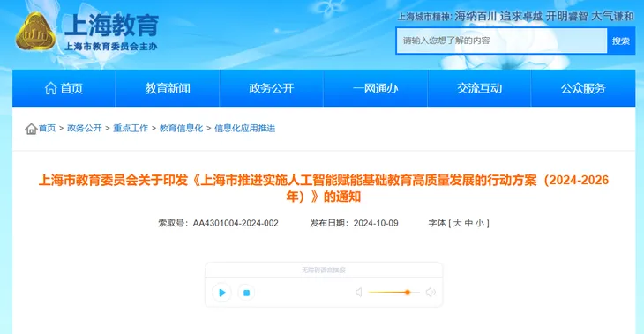Click the Shanghai Education gold logo emblem

point(36,32)
